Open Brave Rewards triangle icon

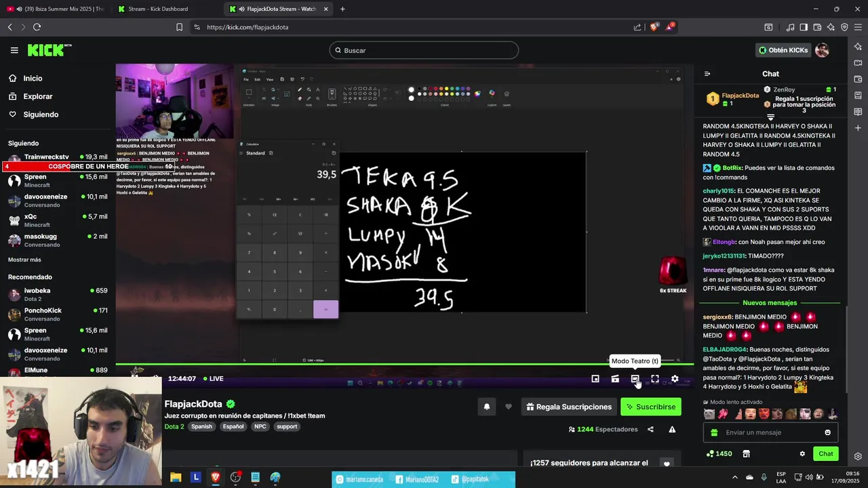point(669,27)
